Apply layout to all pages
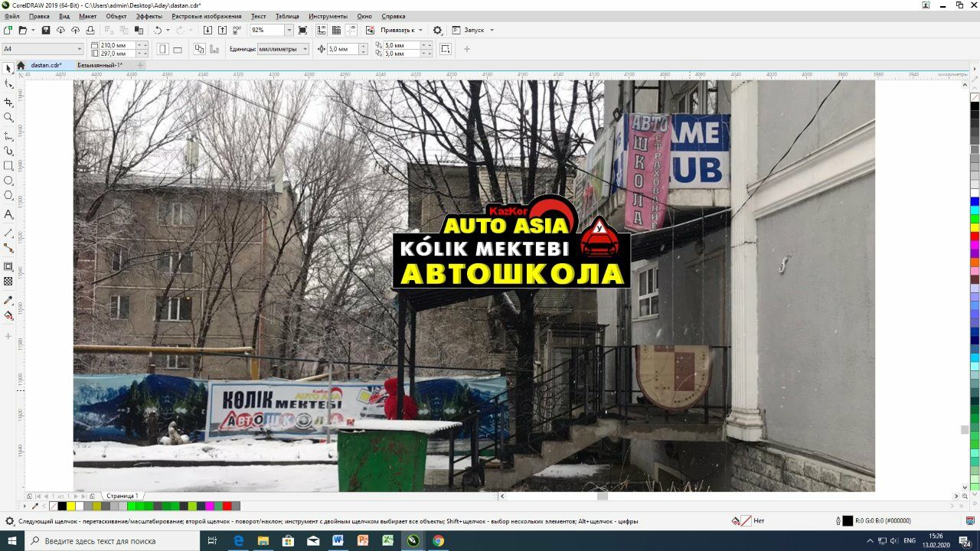 click(198, 49)
